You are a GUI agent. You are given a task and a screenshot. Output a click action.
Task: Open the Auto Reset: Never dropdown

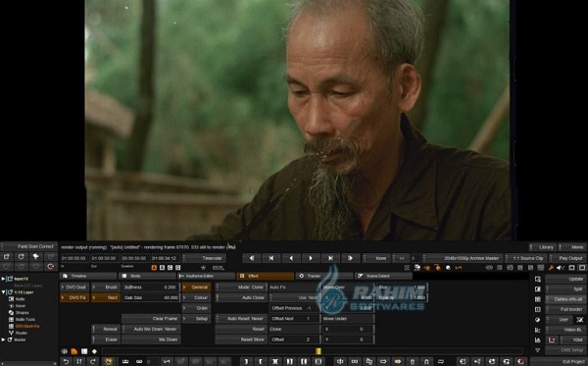[x=241, y=318]
